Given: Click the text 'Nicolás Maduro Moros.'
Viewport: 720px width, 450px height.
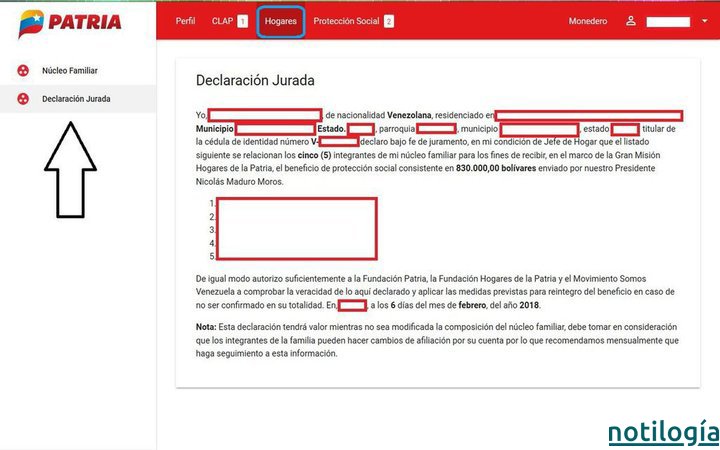Looking at the screenshot, I should click(x=240, y=182).
